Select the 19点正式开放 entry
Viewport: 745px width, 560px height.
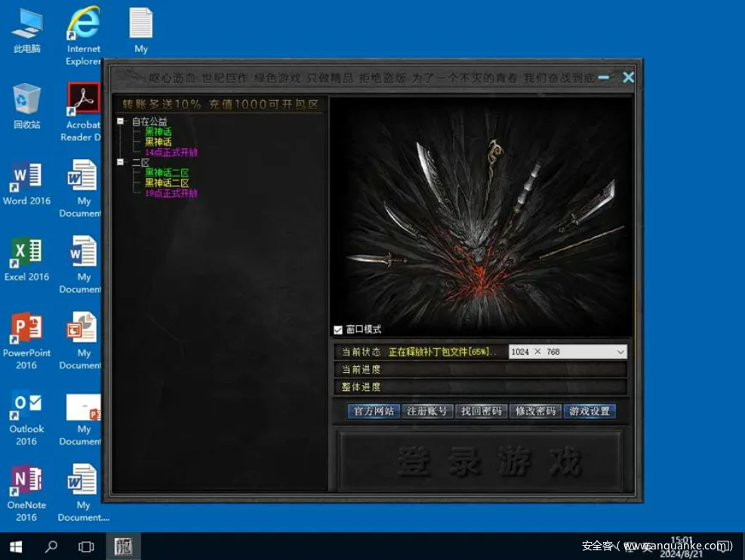coord(171,193)
